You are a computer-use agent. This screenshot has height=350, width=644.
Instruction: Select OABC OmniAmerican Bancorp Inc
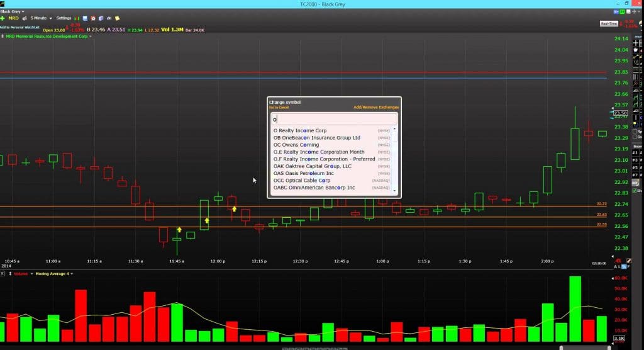331,188
